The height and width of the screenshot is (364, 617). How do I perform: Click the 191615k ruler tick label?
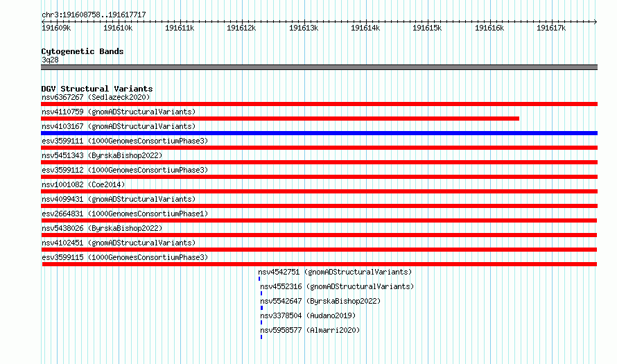click(427, 28)
